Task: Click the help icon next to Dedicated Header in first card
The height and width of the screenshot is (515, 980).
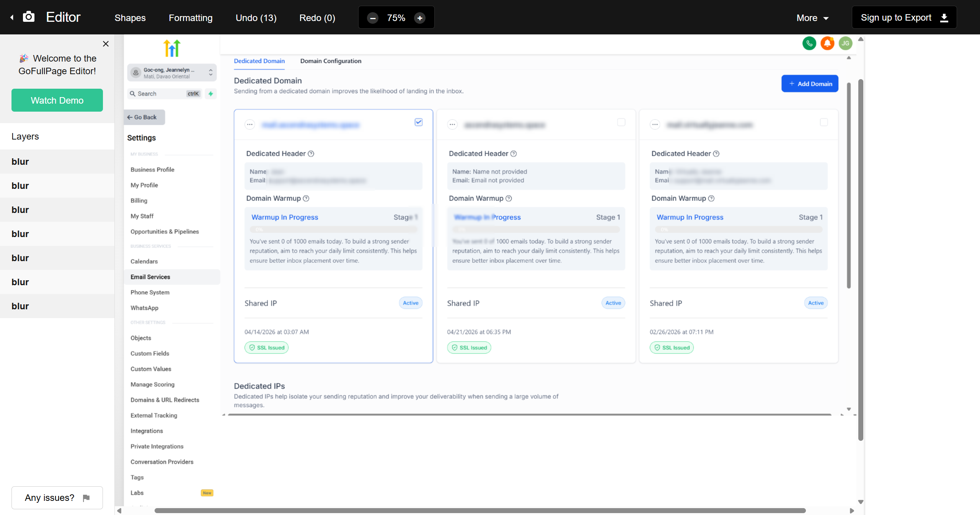Action: 311,154
